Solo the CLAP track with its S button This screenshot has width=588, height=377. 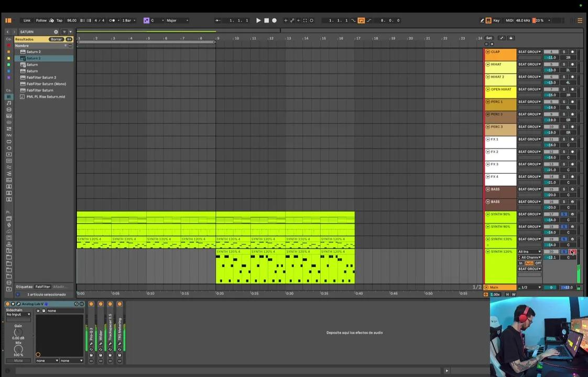(x=563, y=52)
